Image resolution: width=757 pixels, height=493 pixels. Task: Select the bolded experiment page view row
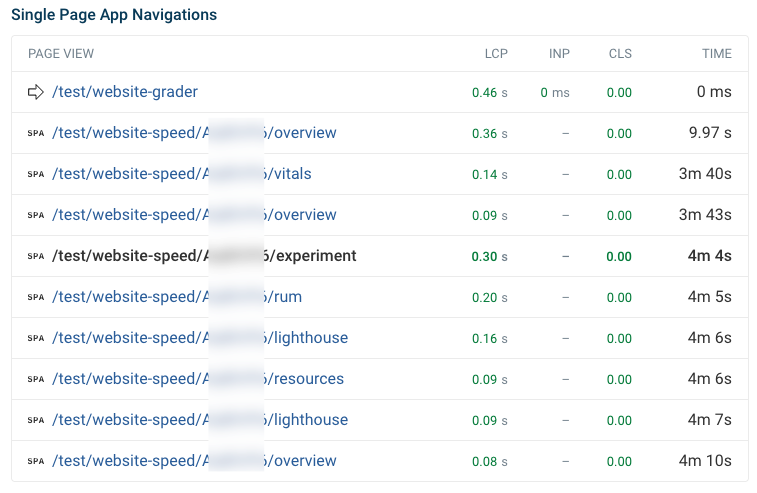(x=380, y=256)
